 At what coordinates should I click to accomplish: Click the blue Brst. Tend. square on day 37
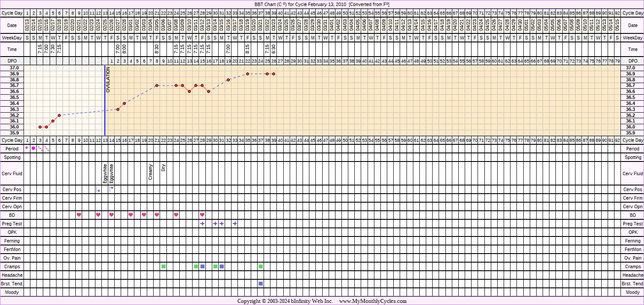pyautogui.click(x=261, y=284)
